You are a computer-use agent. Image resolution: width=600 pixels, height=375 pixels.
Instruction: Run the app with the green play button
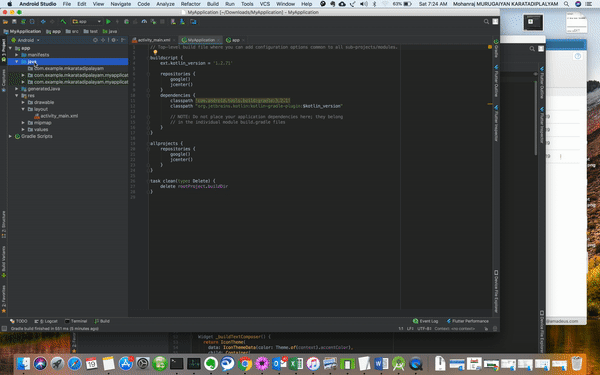(x=109, y=22)
